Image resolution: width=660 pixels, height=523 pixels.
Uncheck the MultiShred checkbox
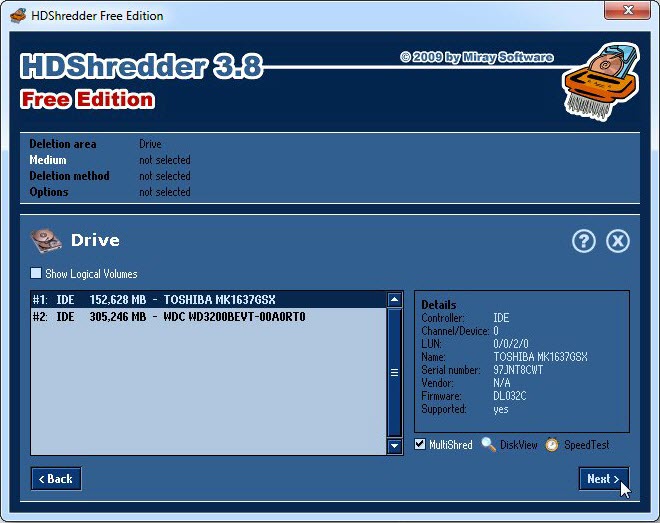420,445
